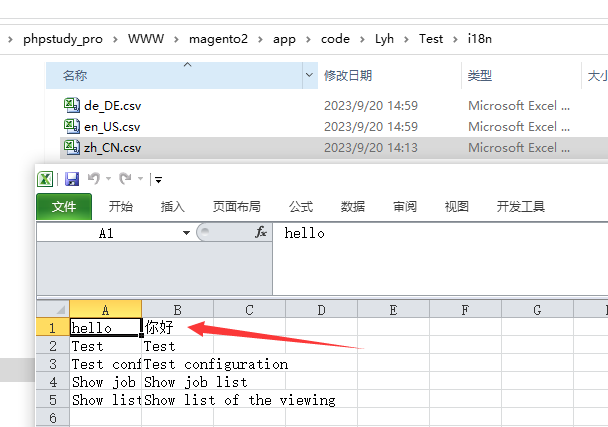Select the zh_CN.csv file in list
Screen dimensions: 608x427
click(x=112, y=147)
